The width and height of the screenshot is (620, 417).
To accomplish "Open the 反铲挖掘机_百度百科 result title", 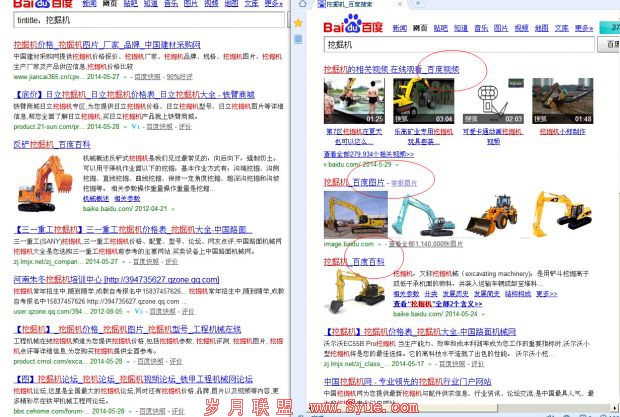I will coord(52,144).
